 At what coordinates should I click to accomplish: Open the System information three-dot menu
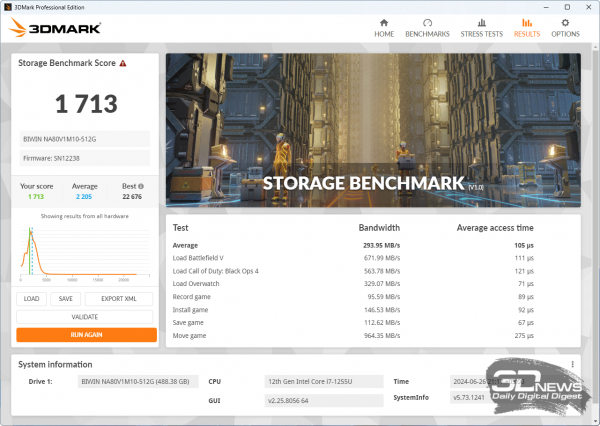(572, 364)
